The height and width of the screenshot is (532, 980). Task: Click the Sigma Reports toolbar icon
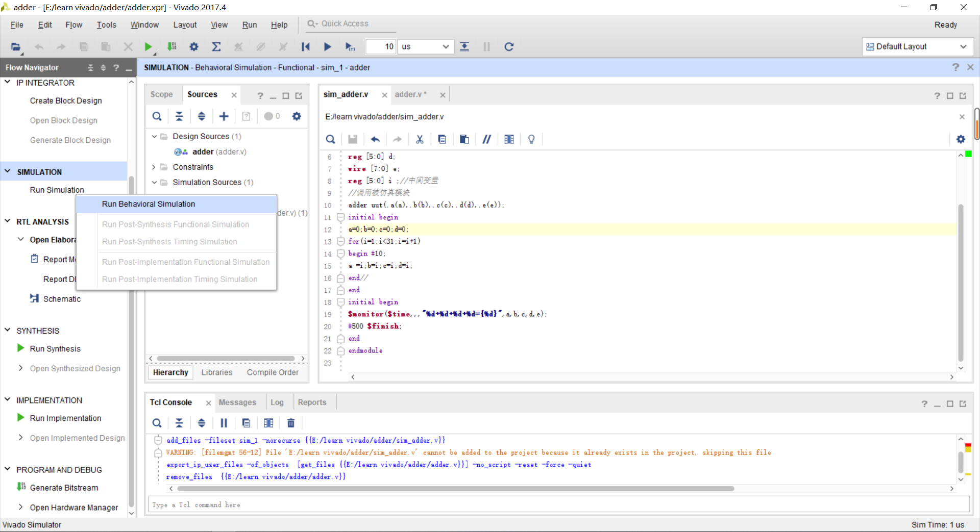point(216,47)
